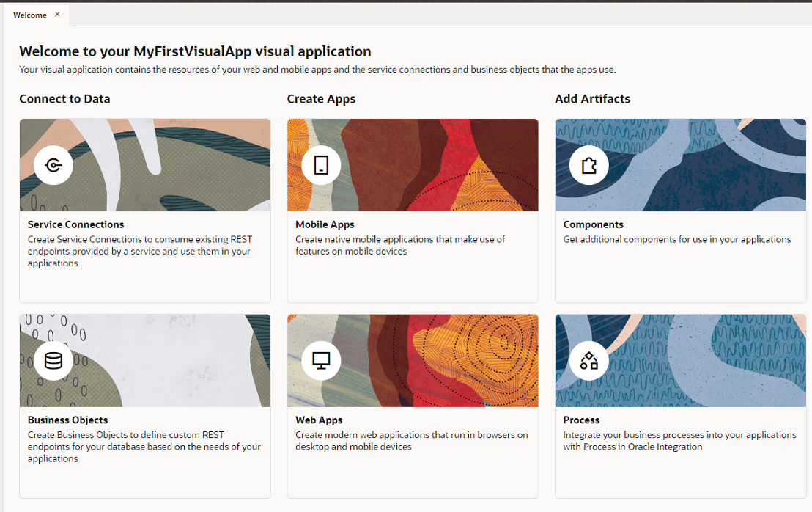Click the Process shapes icon

(588, 361)
